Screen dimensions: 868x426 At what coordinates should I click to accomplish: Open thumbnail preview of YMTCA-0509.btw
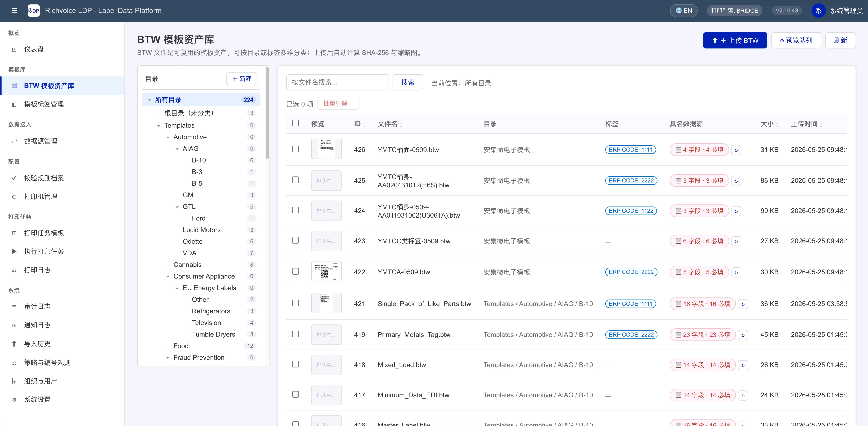[326, 271]
